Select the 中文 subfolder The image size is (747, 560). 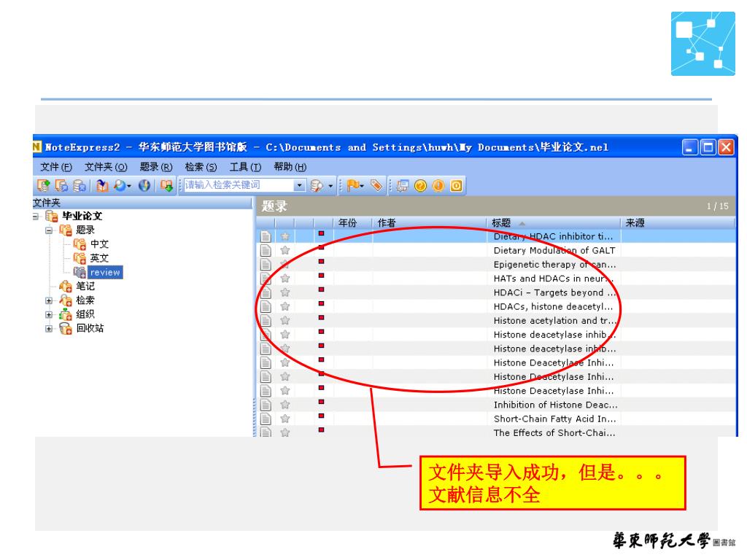click(99, 244)
